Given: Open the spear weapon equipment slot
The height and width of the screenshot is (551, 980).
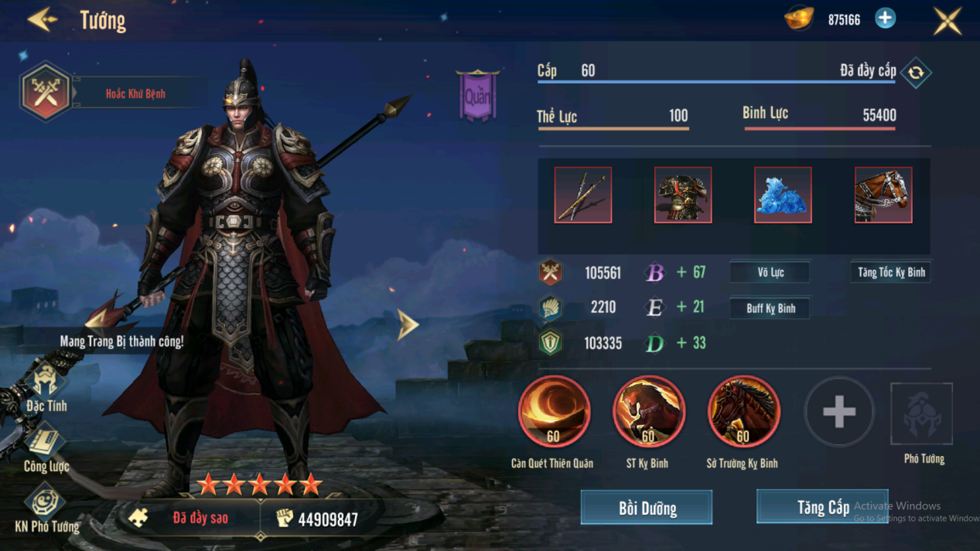Looking at the screenshot, I should point(583,195).
